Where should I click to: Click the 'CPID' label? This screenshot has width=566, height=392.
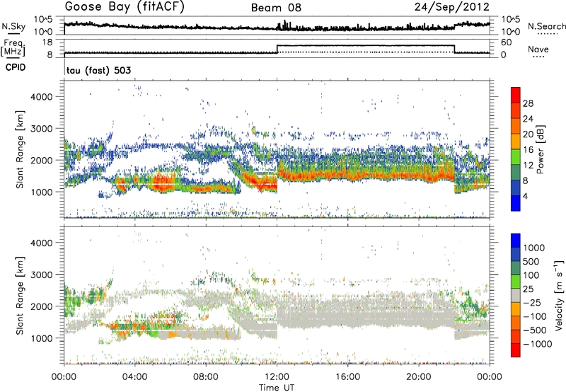[x=16, y=67]
